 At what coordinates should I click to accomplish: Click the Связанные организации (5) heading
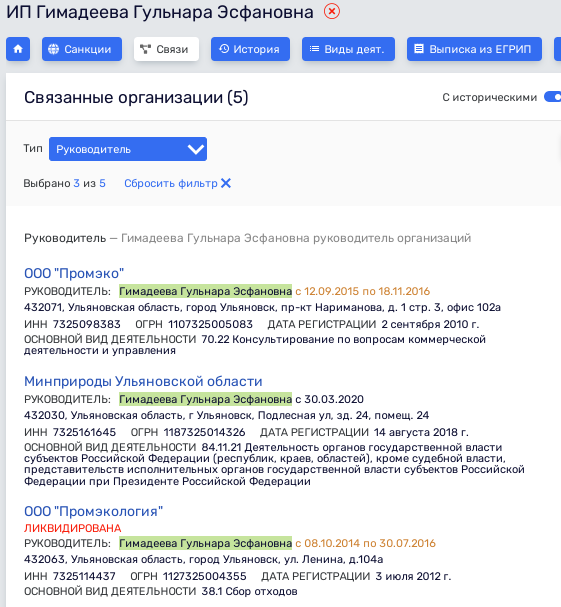pos(136,97)
